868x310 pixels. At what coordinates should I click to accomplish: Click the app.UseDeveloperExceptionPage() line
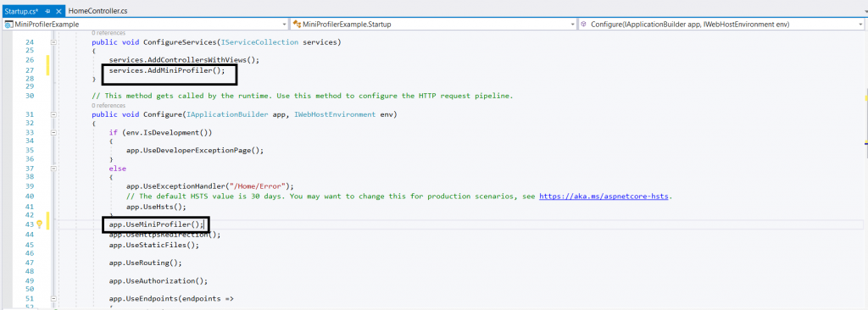[195, 150]
